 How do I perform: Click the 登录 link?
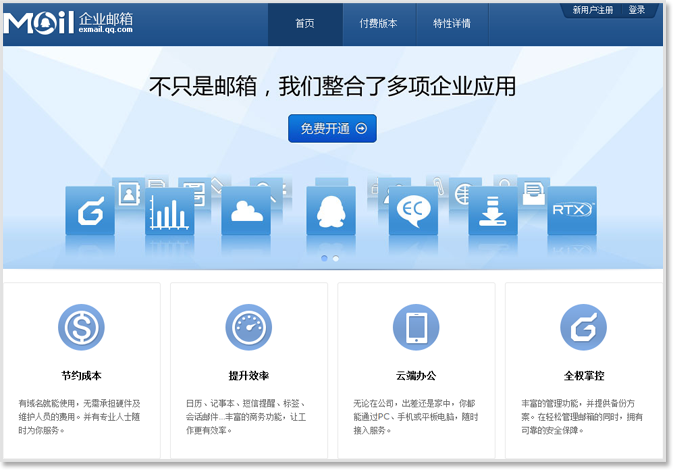pyautogui.click(x=637, y=10)
